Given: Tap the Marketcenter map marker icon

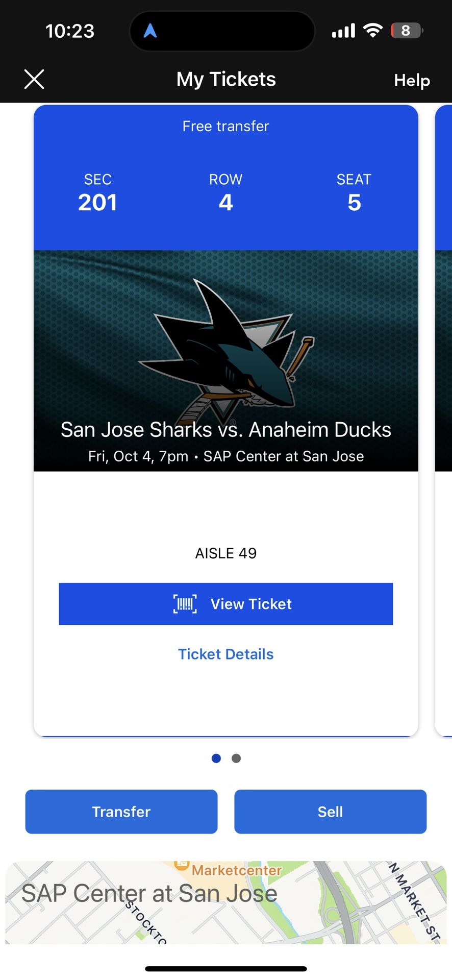Looking at the screenshot, I should (182, 865).
